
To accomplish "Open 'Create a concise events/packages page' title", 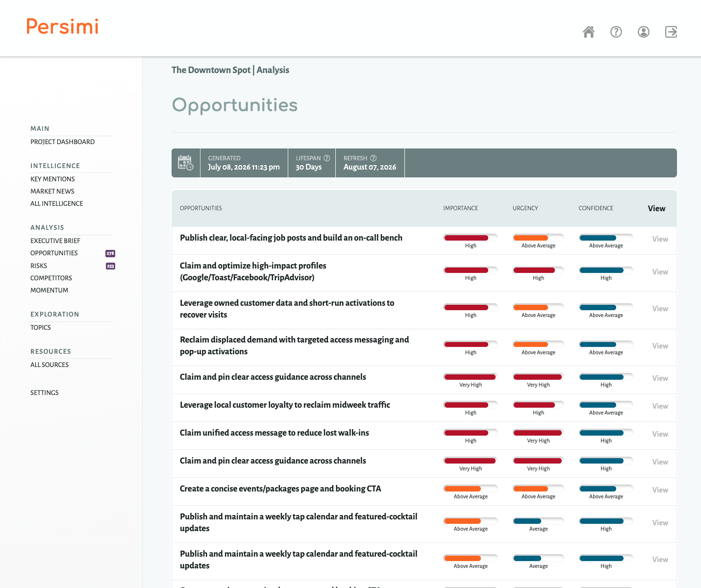I will point(280,489).
